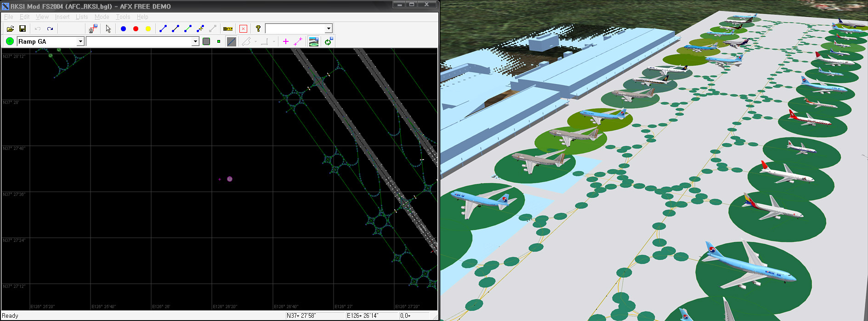The width and height of the screenshot is (868, 321).
Task: Click the red boxed X icon
Action: (244, 29)
